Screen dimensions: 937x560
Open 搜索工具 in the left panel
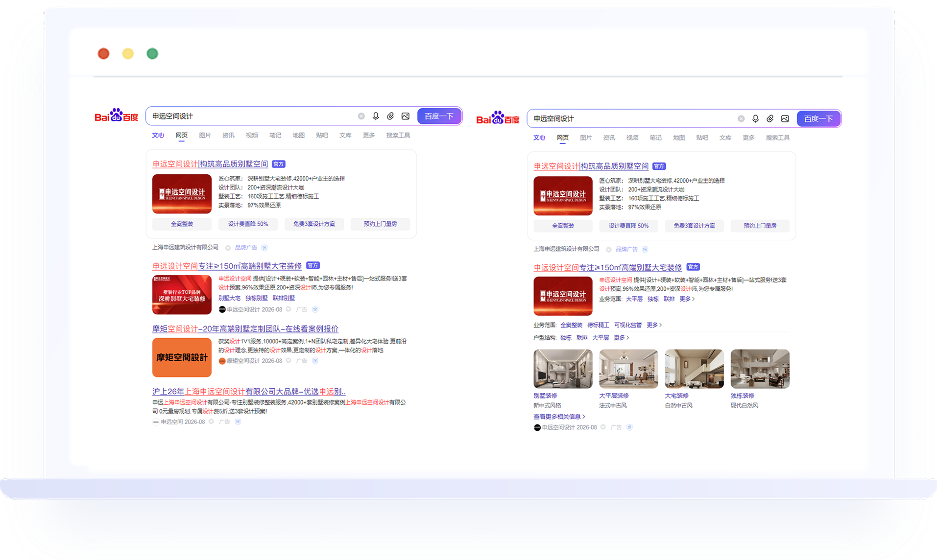398,135
